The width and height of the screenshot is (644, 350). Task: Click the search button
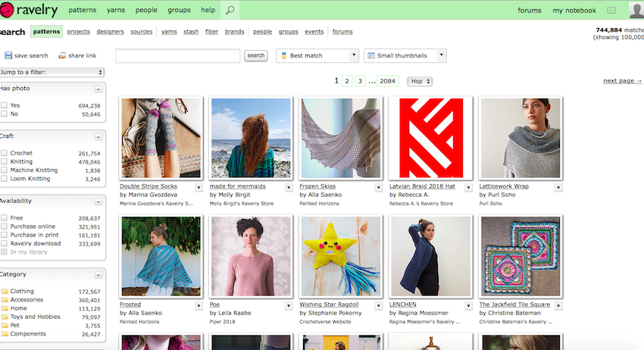tap(256, 55)
